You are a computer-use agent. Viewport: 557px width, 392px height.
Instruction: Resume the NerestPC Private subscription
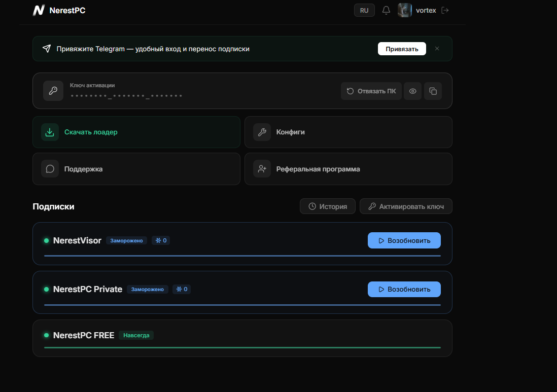point(404,290)
